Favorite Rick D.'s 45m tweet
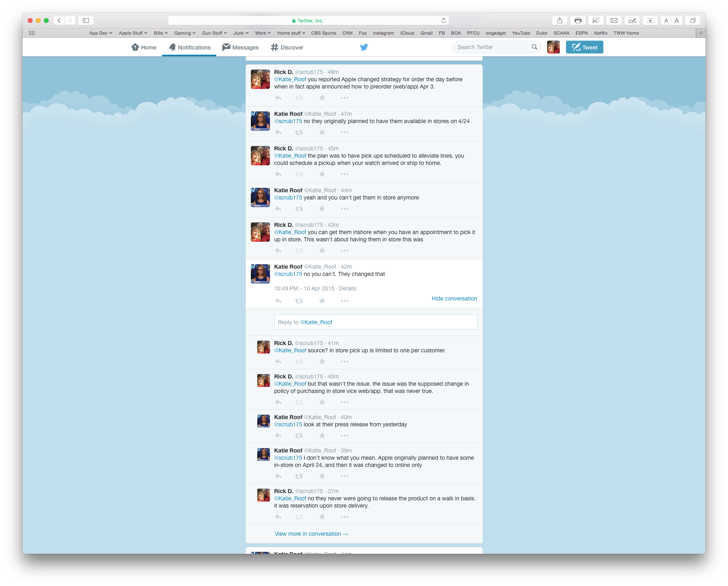728x586 pixels. click(322, 174)
